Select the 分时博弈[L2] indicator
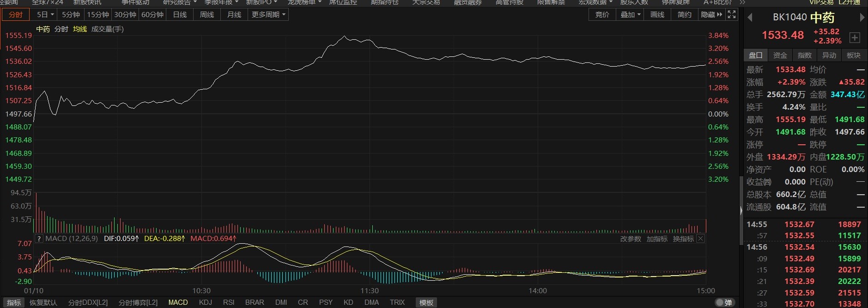868x308 pixels. coord(138,302)
